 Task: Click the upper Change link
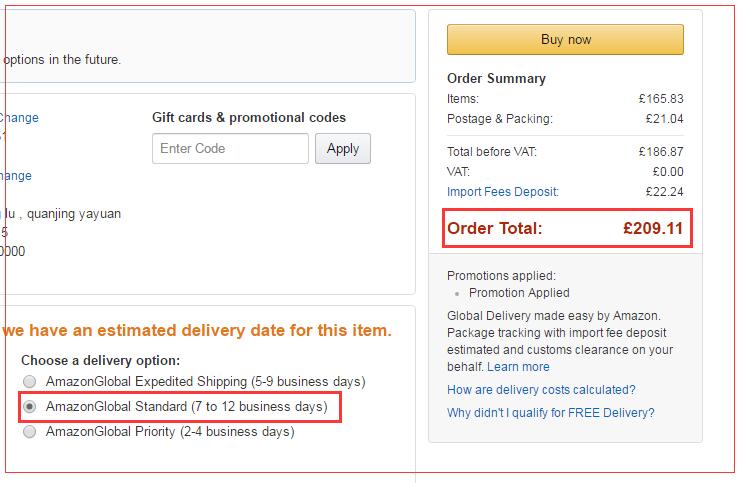tap(19, 118)
